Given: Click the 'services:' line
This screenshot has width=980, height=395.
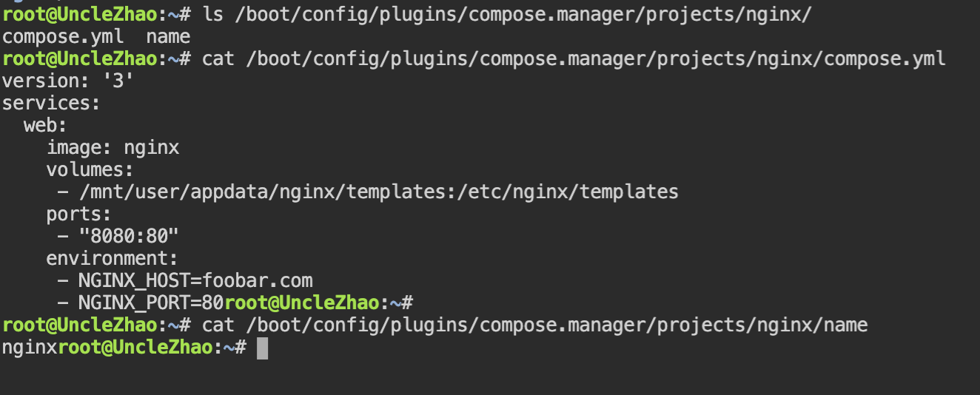Looking at the screenshot, I should click(51, 103).
